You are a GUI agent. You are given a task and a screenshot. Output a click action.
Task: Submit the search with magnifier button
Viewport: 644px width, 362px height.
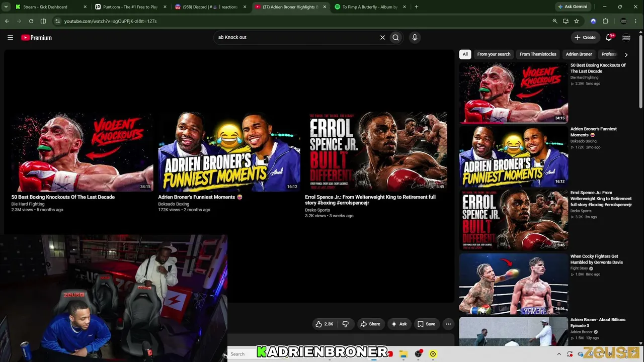click(396, 37)
